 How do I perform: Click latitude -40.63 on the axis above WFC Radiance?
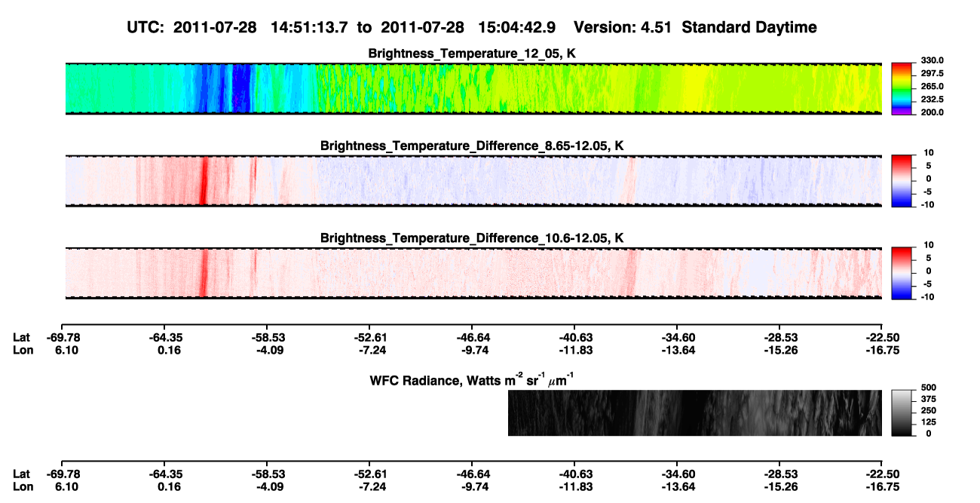coord(574,338)
